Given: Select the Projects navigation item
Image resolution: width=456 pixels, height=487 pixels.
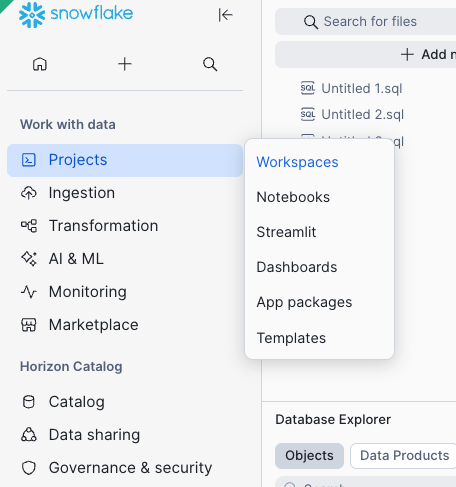Looking at the screenshot, I should [x=125, y=160].
